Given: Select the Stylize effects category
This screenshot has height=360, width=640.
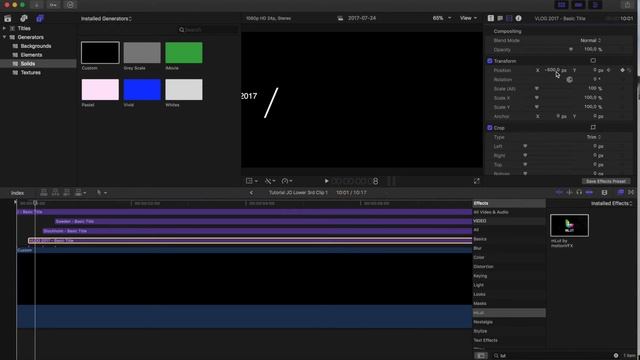Looking at the screenshot, I should point(480,331).
